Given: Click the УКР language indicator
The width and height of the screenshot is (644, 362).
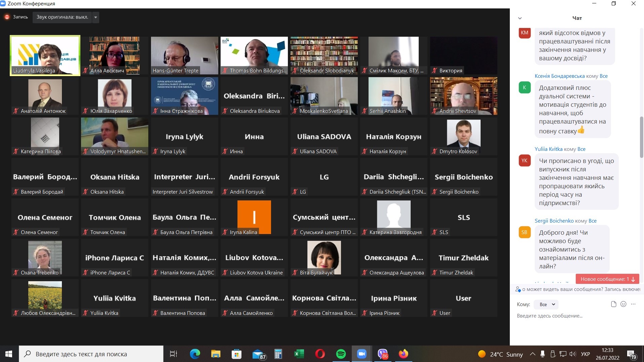Looking at the screenshot, I should coord(585,354).
